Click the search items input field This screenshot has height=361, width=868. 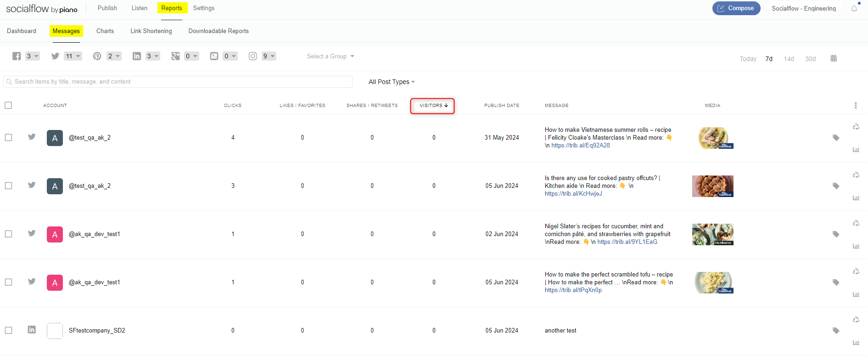pos(178,82)
